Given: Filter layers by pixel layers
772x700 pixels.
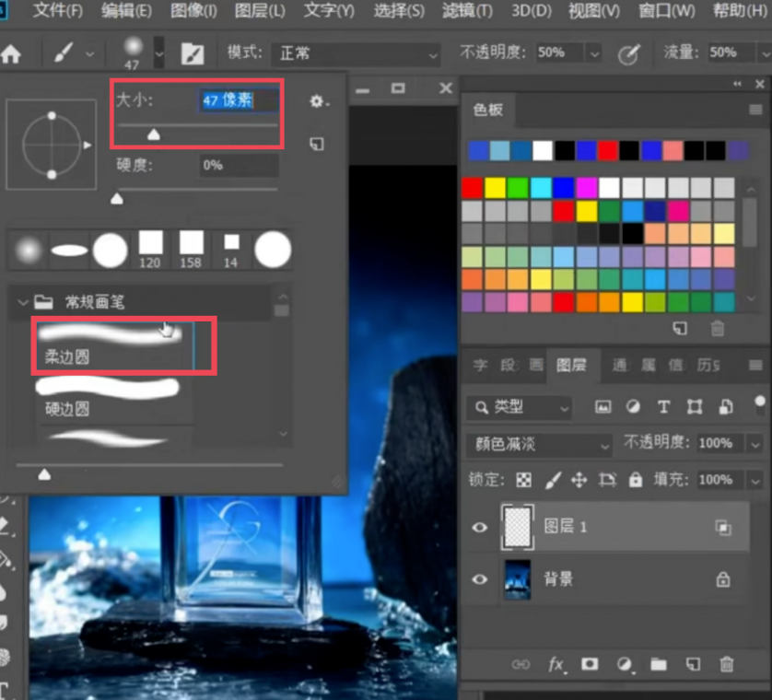Looking at the screenshot, I should [x=602, y=406].
